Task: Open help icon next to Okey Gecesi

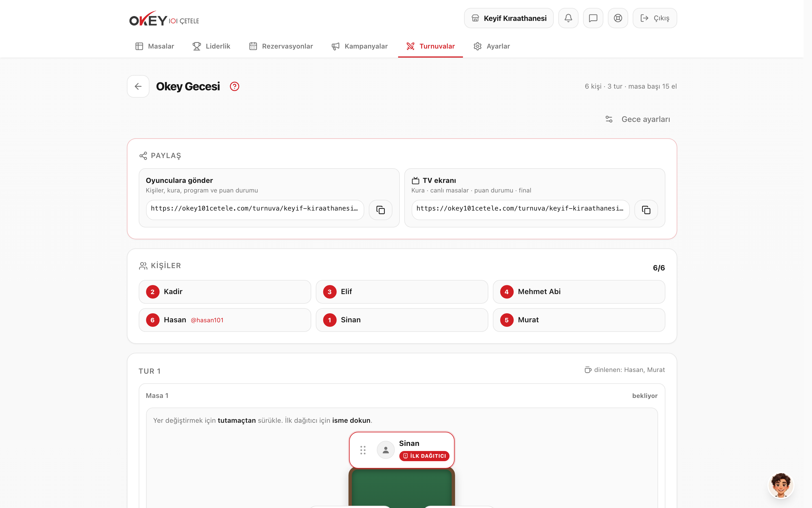Action: tap(235, 86)
